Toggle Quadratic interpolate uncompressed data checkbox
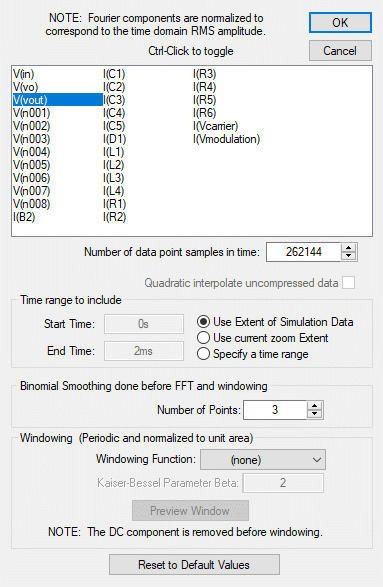The width and height of the screenshot is (383, 587). click(x=349, y=283)
